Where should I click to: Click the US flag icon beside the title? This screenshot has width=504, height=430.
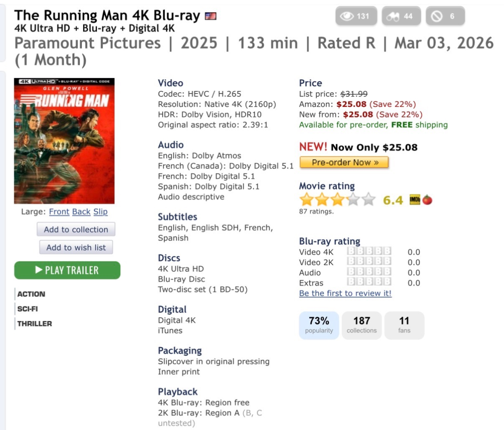(210, 16)
